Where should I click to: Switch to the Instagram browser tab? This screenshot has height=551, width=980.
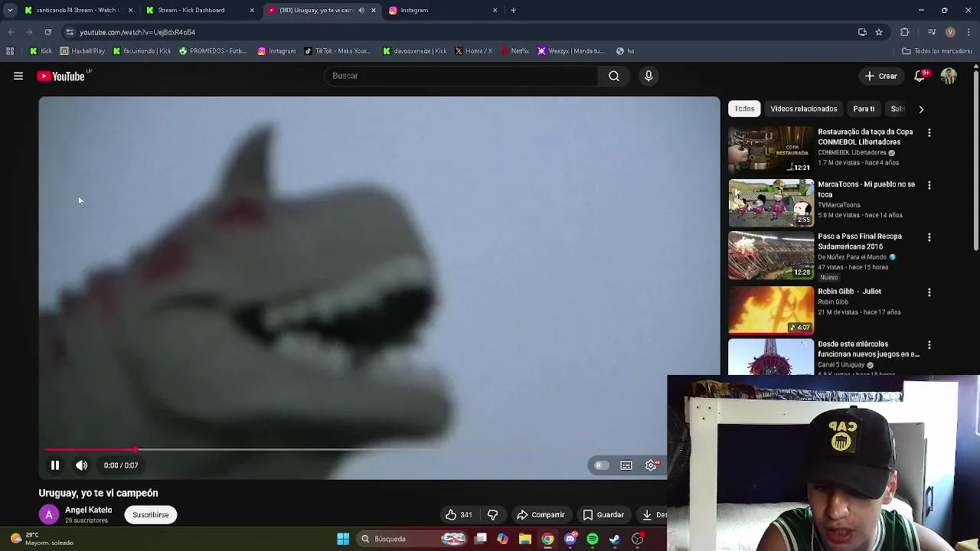point(444,10)
